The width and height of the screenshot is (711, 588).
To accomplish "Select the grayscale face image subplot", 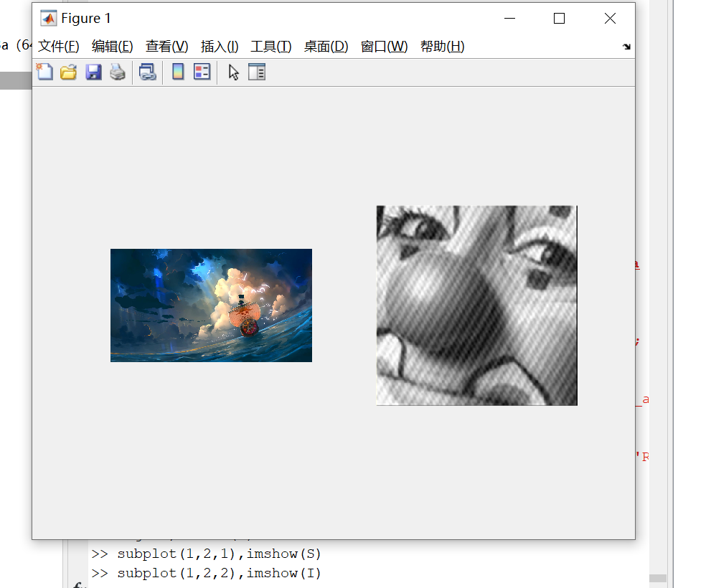I will click(x=477, y=305).
